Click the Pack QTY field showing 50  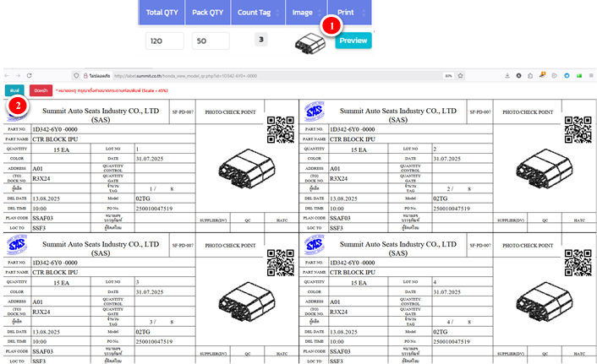(210, 41)
